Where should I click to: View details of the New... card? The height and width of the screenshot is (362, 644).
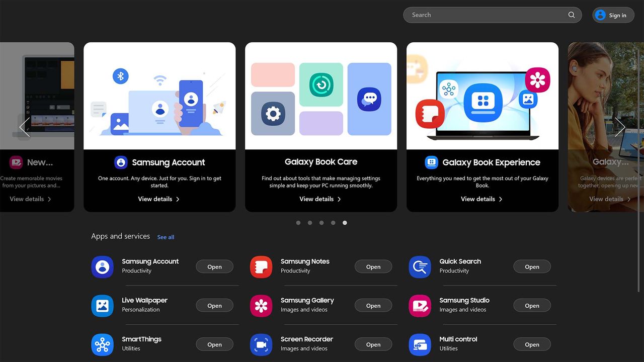pyautogui.click(x=31, y=199)
